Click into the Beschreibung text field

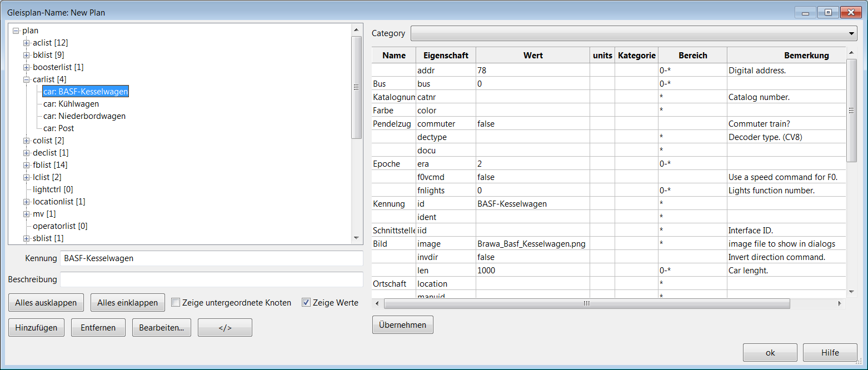tap(211, 279)
